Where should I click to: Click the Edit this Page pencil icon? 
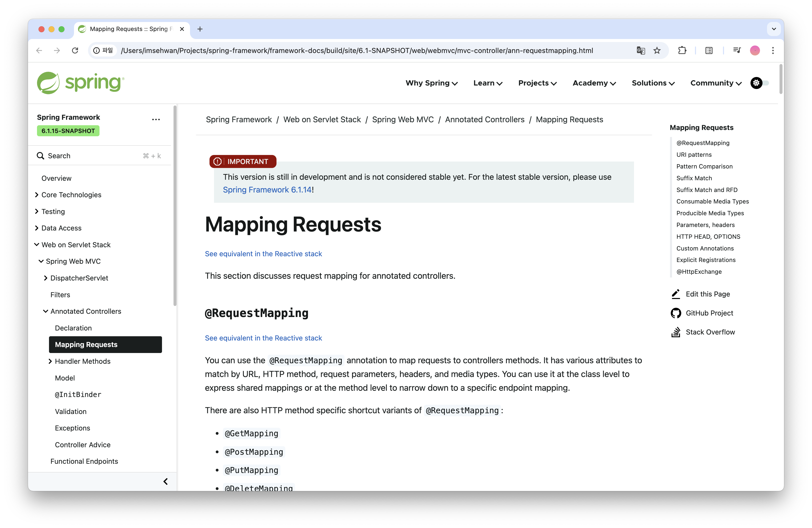pyautogui.click(x=675, y=294)
